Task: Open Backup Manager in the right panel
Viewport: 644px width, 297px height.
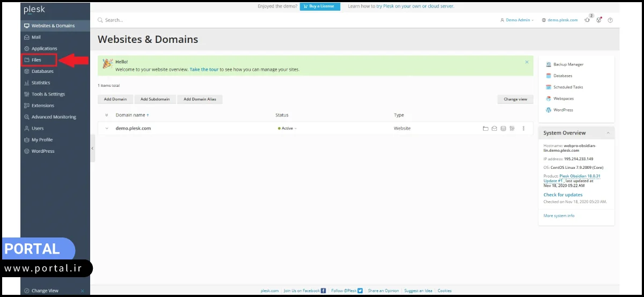Action: coord(568,64)
